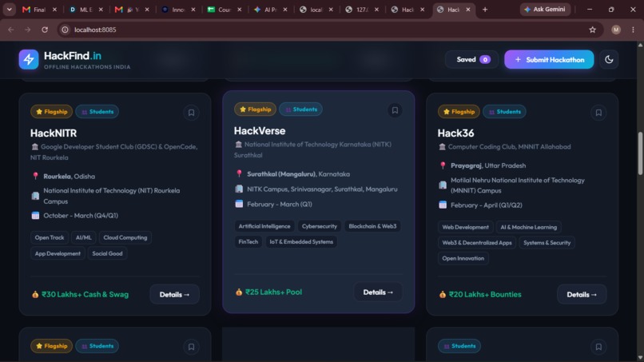The width and height of the screenshot is (644, 362).
Task: Reload the page
Action: coord(45,30)
